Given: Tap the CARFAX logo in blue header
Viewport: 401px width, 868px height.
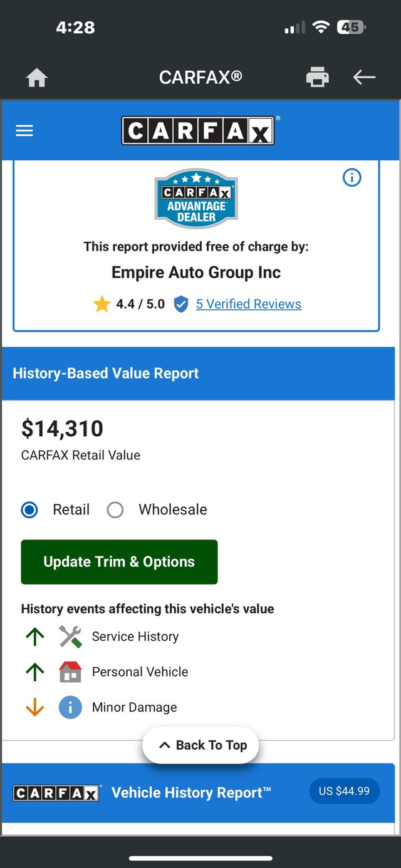Looking at the screenshot, I should click(x=198, y=131).
